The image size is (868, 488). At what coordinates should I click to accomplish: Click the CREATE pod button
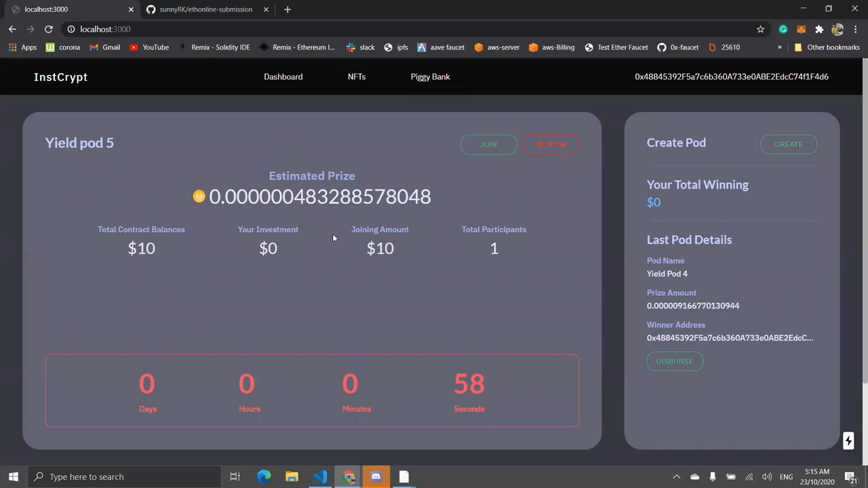tap(789, 144)
